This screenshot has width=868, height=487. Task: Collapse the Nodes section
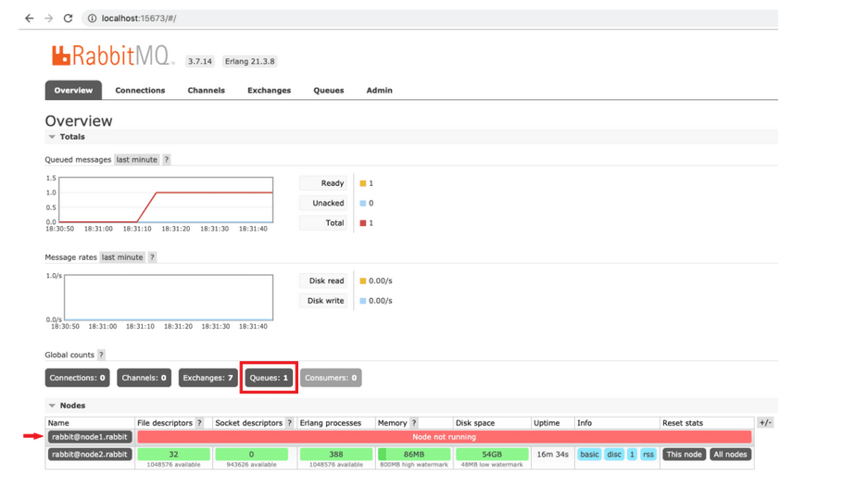tap(67, 406)
